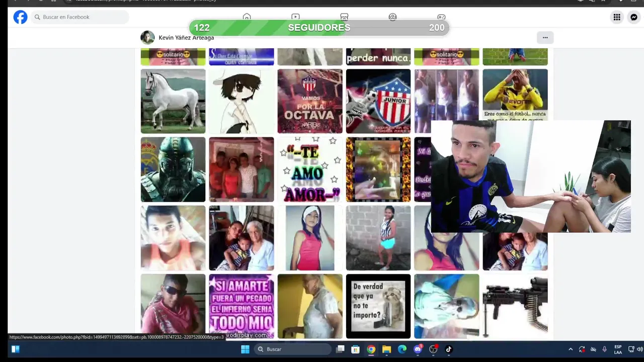The image size is (644, 362).
Task: Launch Microsoft Edge from the taskbar
Action: 402,349
